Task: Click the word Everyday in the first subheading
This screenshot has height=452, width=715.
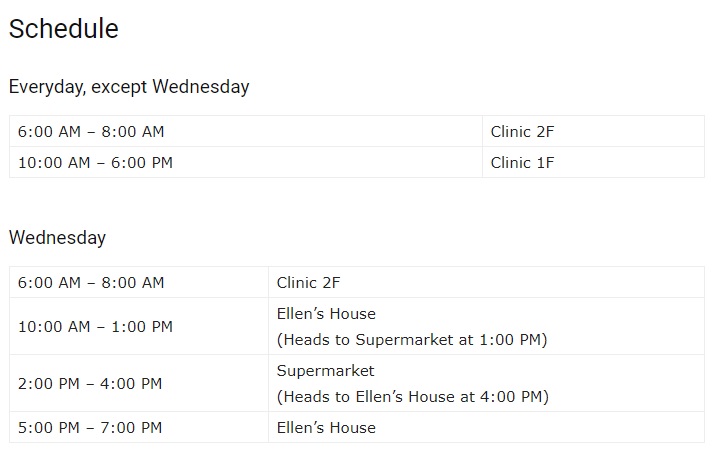Action: 46,87
